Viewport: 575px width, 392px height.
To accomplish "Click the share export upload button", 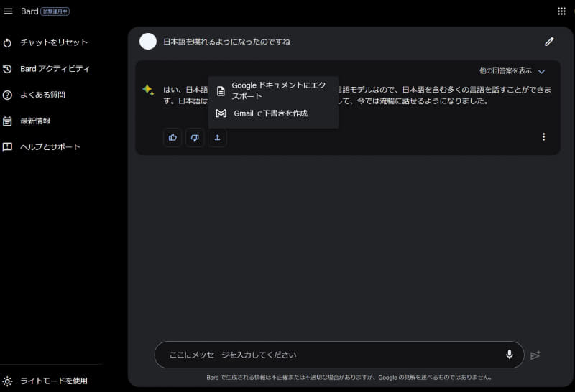I will (x=218, y=137).
